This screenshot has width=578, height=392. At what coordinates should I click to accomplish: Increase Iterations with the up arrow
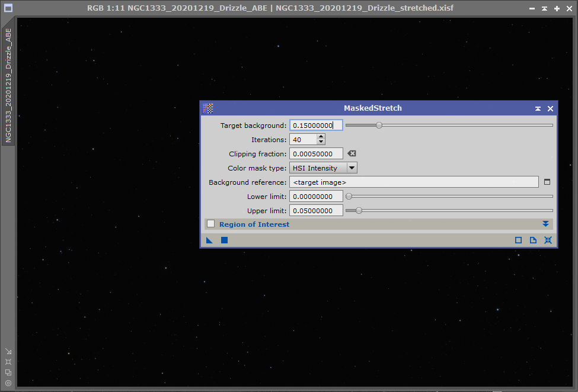[x=321, y=137]
